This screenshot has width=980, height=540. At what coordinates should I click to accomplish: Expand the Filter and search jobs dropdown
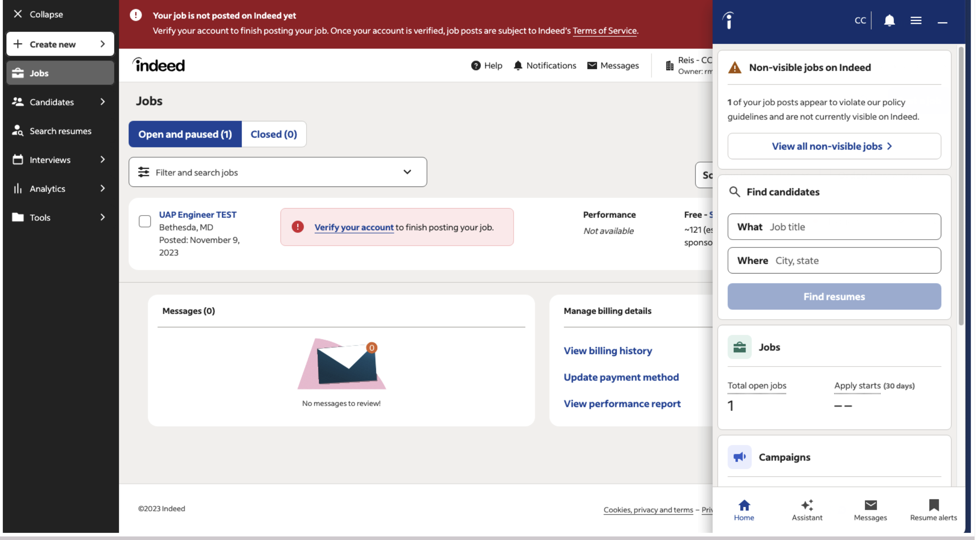[407, 172]
